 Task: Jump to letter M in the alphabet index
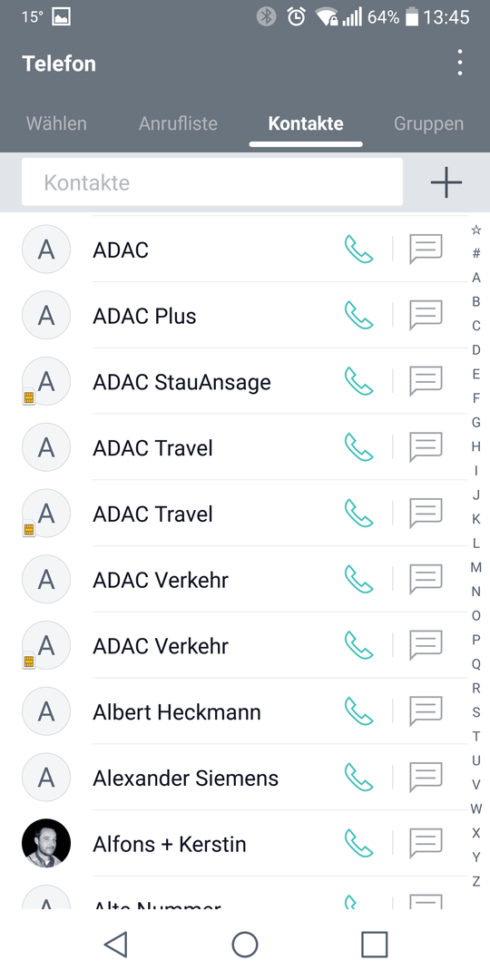click(476, 567)
